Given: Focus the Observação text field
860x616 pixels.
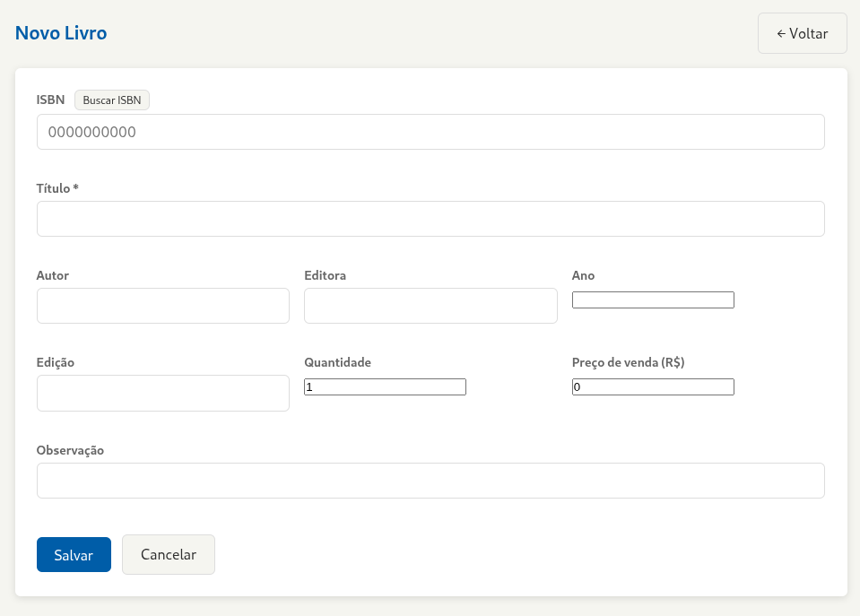Looking at the screenshot, I should pyautogui.click(x=430, y=481).
